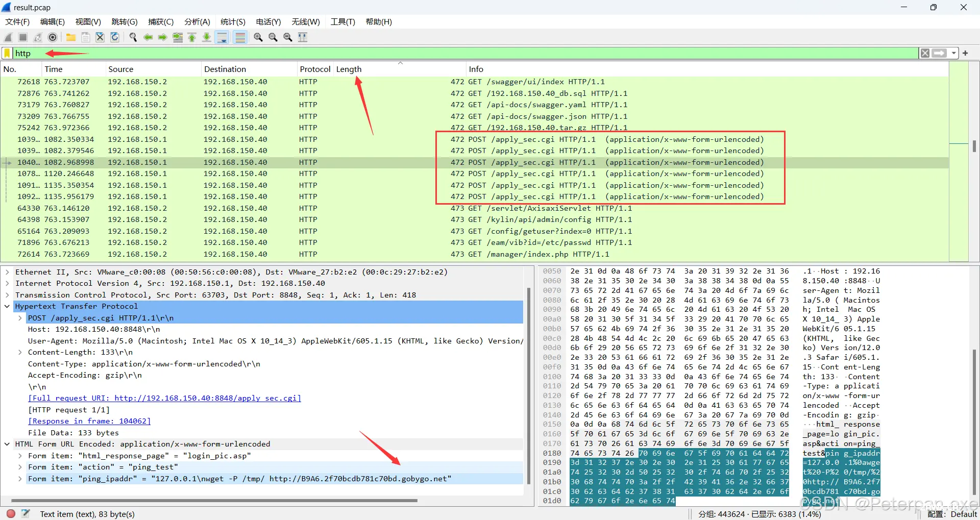The width and height of the screenshot is (980, 520).
Task: Expand Transmission Control Protocol node
Action: [x=7, y=295]
